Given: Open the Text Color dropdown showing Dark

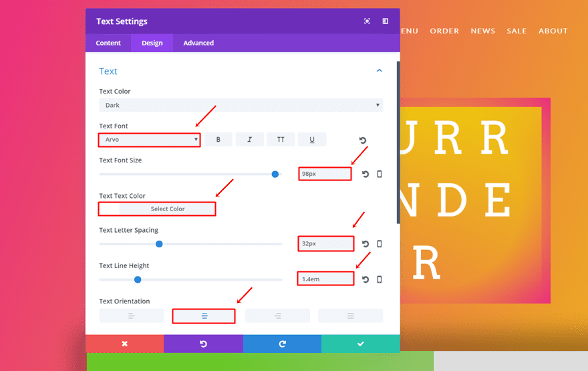Looking at the screenshot, I should (241, 105).
